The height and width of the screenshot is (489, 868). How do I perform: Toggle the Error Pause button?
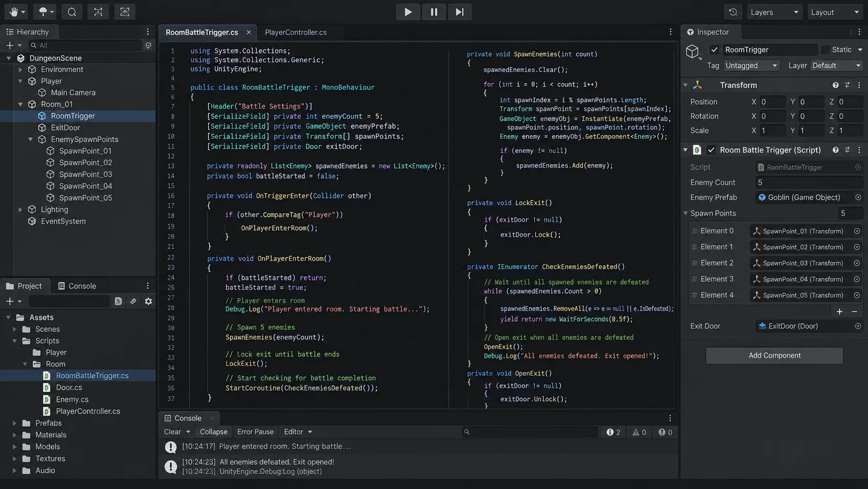click(x=255, y=432)
